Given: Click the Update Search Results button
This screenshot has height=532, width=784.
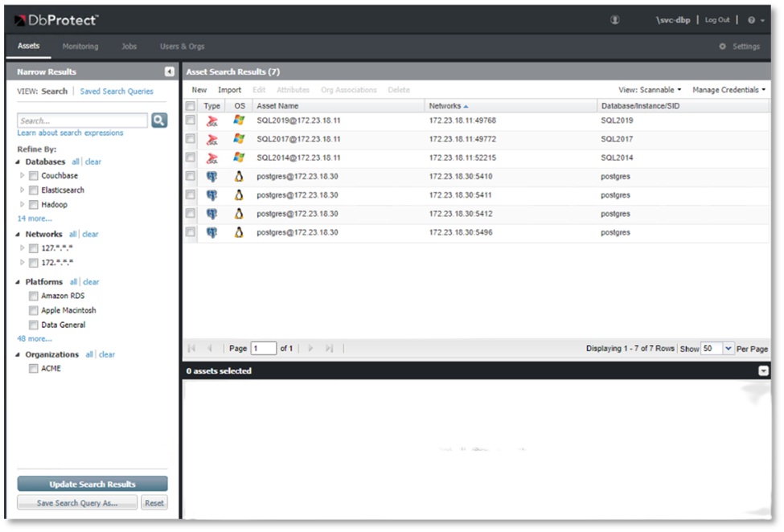Looking at the screenshot, I should (x=92, y=484).
